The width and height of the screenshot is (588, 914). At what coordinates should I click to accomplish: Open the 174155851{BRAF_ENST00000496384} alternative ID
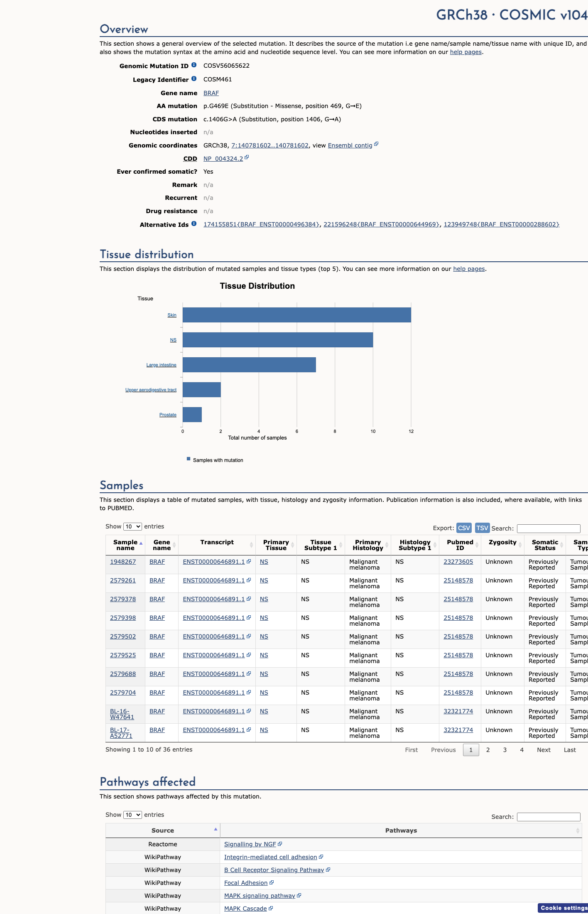[261, 224]
